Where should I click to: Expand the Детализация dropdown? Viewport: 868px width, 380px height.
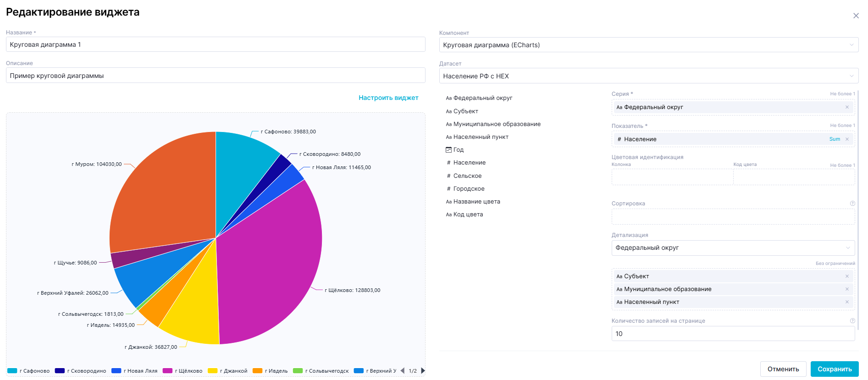(733, 248)
